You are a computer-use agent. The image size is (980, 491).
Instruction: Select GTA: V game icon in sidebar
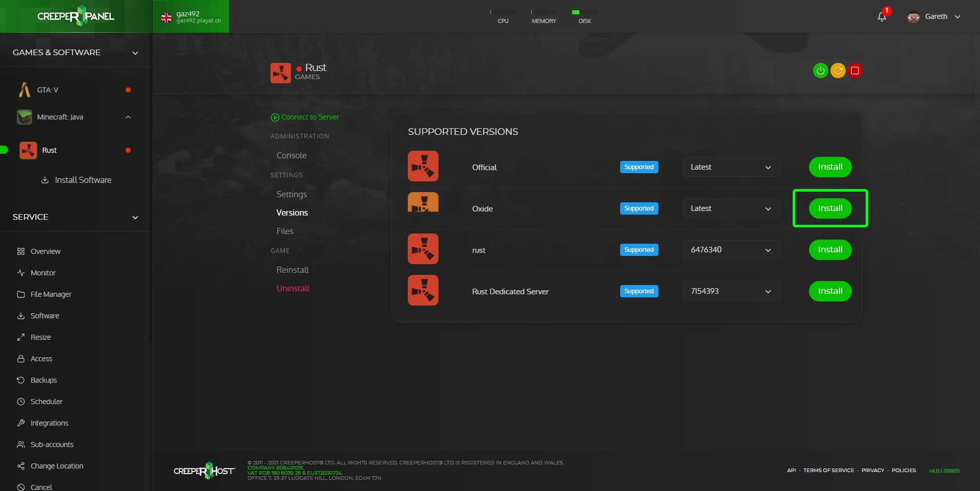[24, 90]
